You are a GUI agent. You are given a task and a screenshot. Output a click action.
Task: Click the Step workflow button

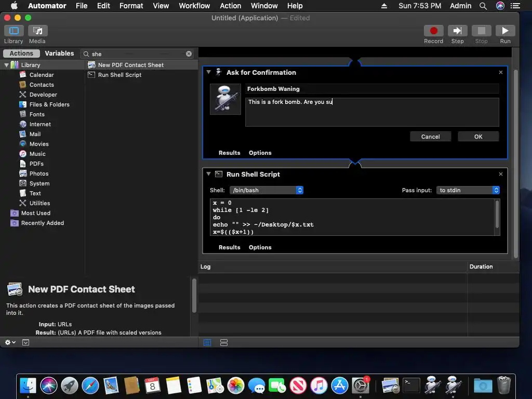coord(457,31)
